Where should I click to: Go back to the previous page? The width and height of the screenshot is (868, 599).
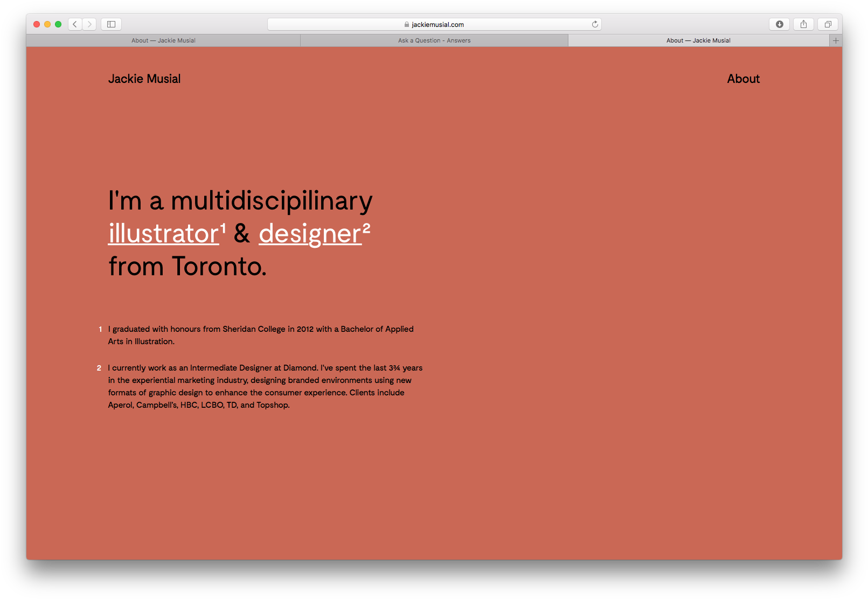pos(75,24)
